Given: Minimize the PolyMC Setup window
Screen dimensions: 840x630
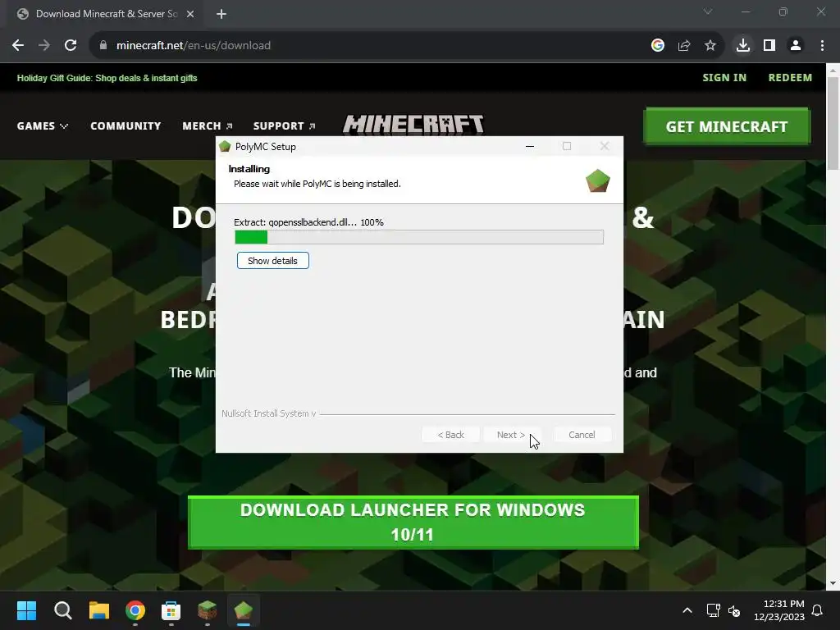Looking at the screenshot, I should click(530, 146).
